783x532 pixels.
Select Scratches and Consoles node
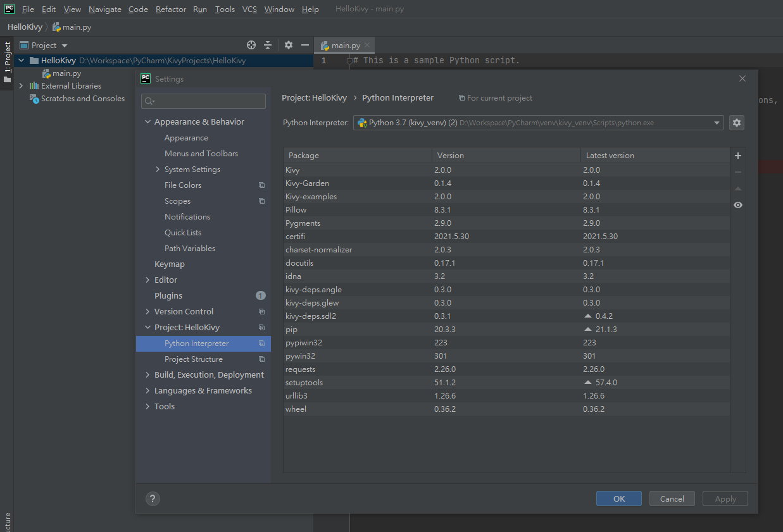pyautogui.click(x=77, y=99)
